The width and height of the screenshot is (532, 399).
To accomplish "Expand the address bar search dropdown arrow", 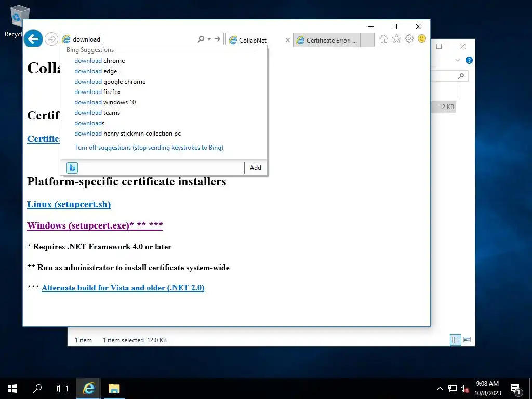I will (x=209, y=39).
